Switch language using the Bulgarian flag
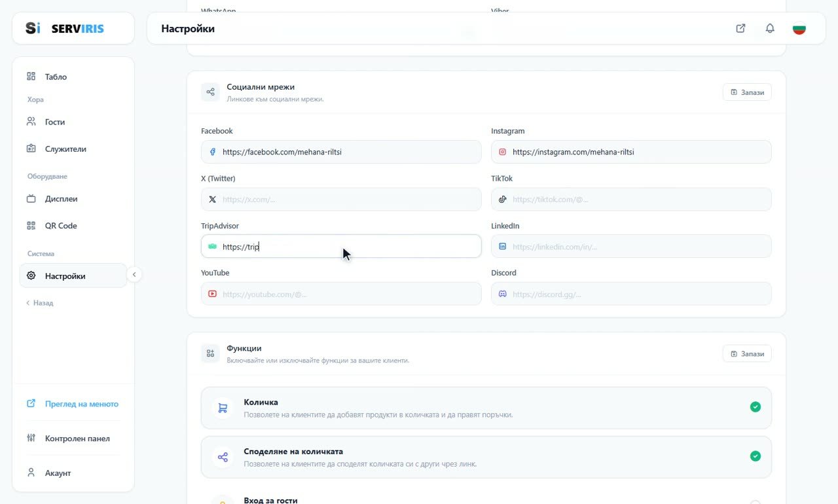The width and height of the screenshot is (838, 504). point(799,28)
